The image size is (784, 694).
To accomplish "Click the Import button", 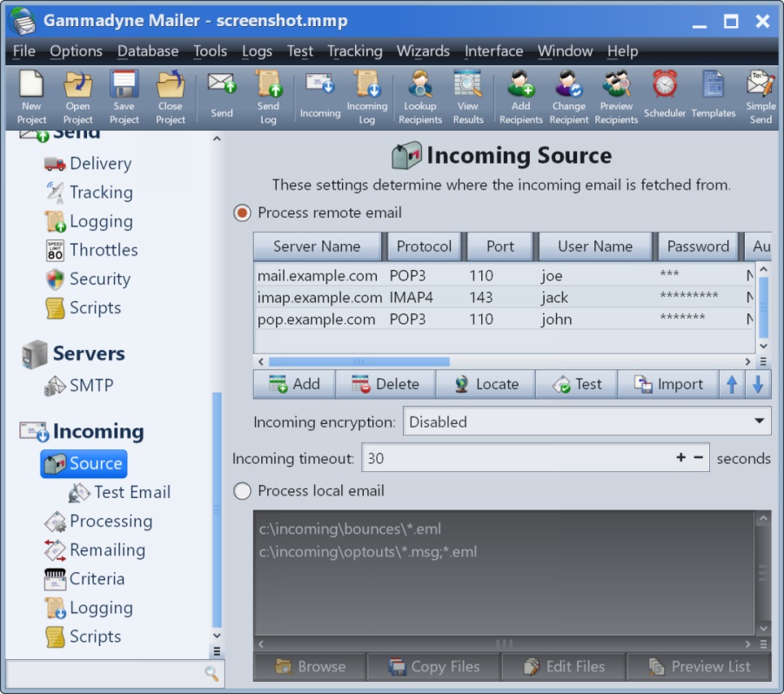I will point(668,384).
